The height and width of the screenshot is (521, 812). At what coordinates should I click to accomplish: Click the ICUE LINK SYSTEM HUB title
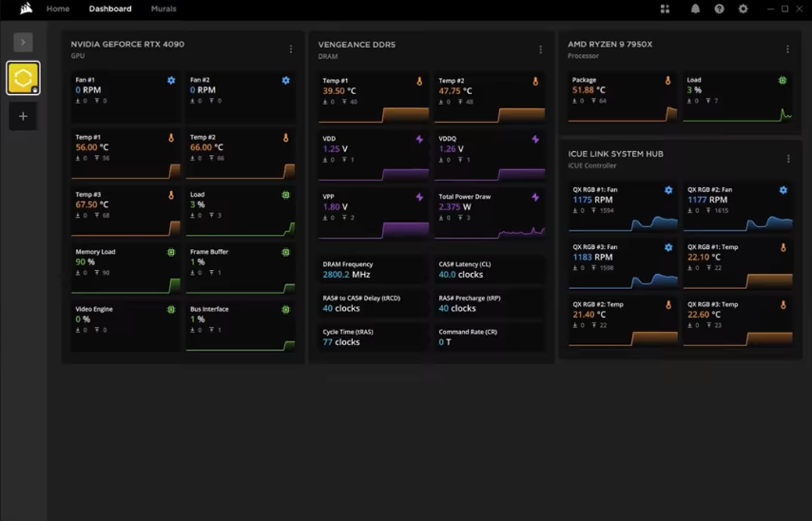click(x=616, y=154)
